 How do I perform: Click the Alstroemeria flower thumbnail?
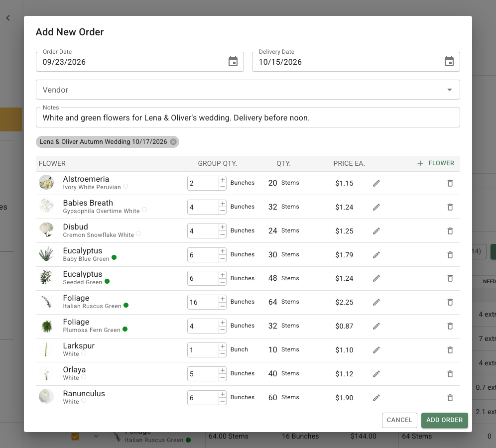point(46,182)
